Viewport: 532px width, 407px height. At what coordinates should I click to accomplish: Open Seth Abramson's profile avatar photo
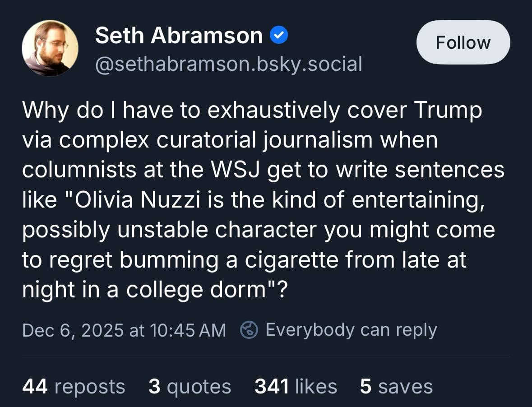tap(50, 48)
